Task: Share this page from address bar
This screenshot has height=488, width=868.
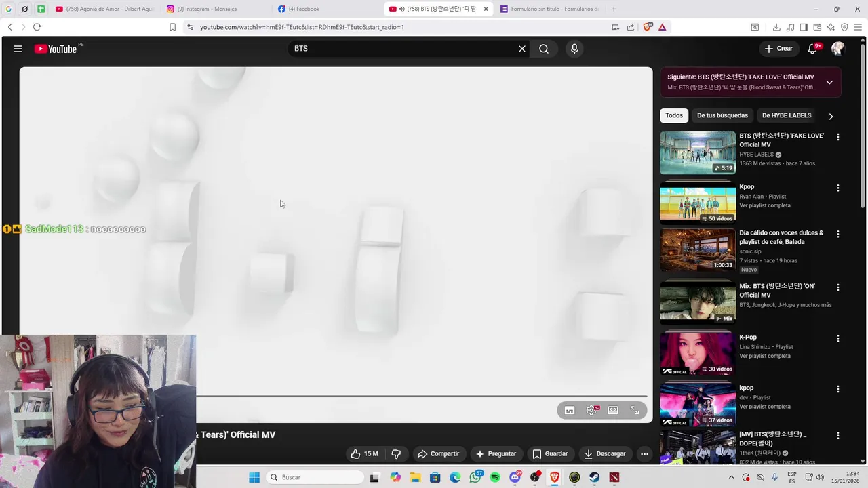Action: point(631,27)
